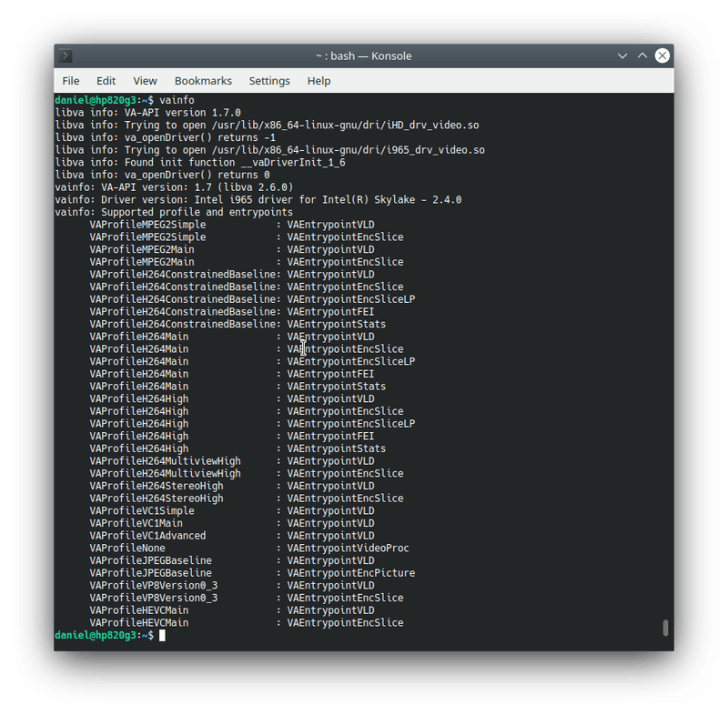Click 'VAProfileVP8Version0_3' EncSlice row
728x715 pixels.
coord(247,598)
